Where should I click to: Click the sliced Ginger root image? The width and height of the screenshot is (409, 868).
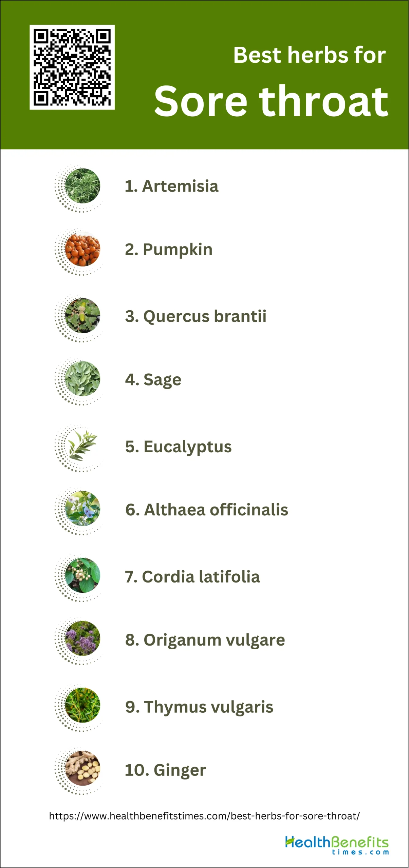click(x=82, y=768)
